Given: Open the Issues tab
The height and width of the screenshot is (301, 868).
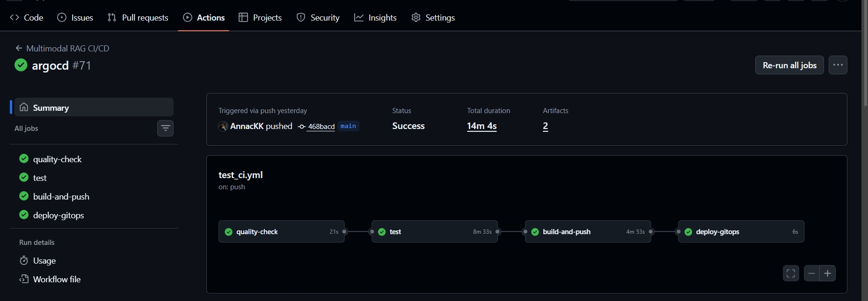Looking at the screenshot, I should [x=75, y=18].
